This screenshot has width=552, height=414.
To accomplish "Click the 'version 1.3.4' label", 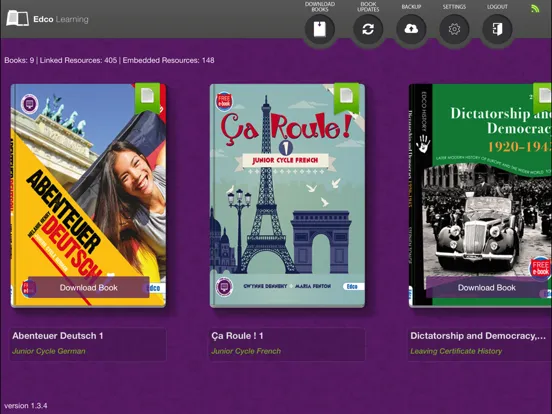I will click(x=26, y=406).
